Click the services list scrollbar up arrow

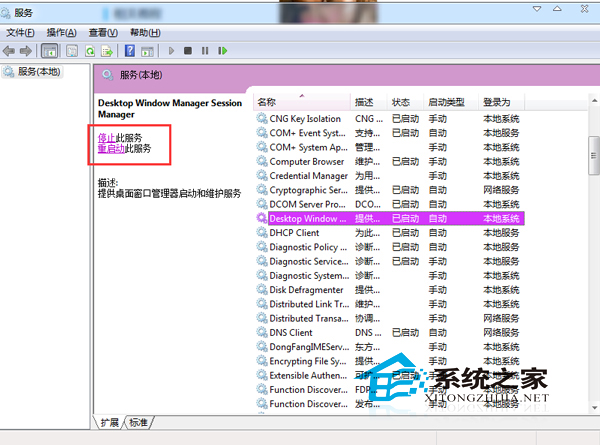tap(594, 101)
